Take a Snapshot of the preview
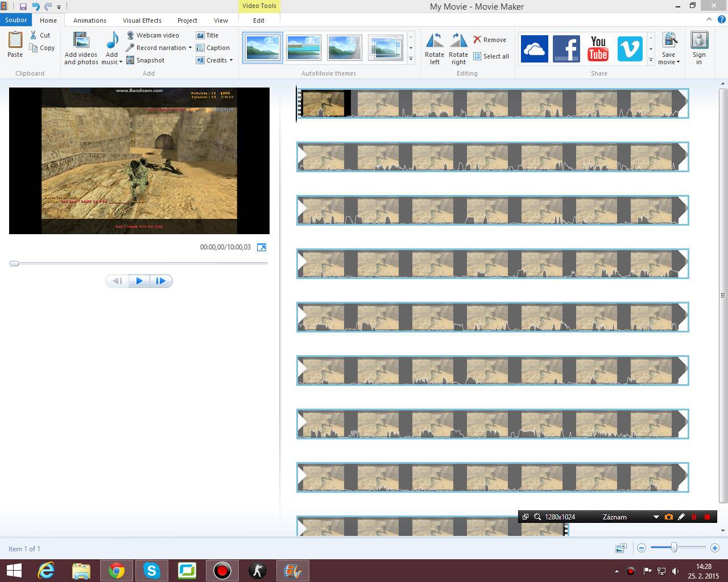The image size is (728, 582). point(145,60)
